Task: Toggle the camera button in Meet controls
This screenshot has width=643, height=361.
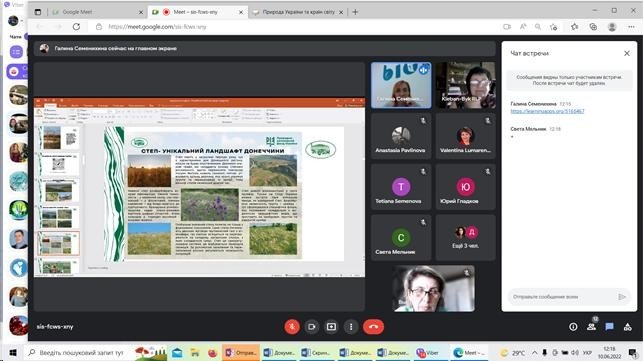Action: coord(312,327)
